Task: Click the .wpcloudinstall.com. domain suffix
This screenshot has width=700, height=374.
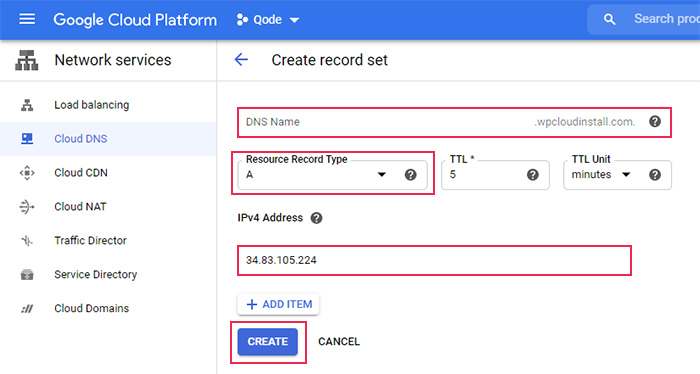Action: (585, 122)
